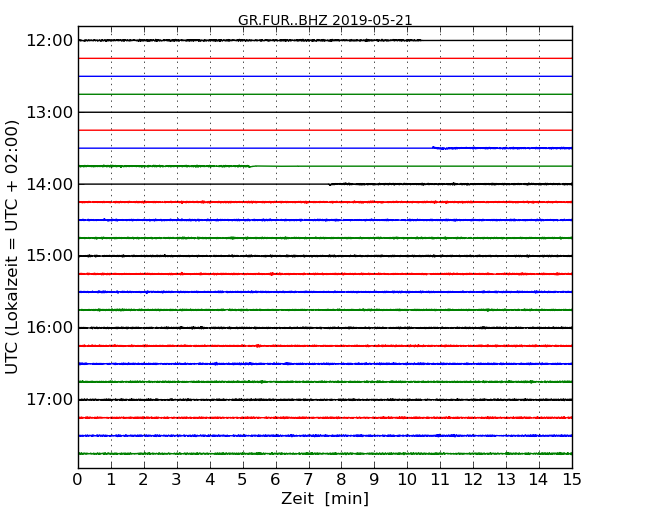Select the 17:00 y-axis tick label

coord(49,400)
